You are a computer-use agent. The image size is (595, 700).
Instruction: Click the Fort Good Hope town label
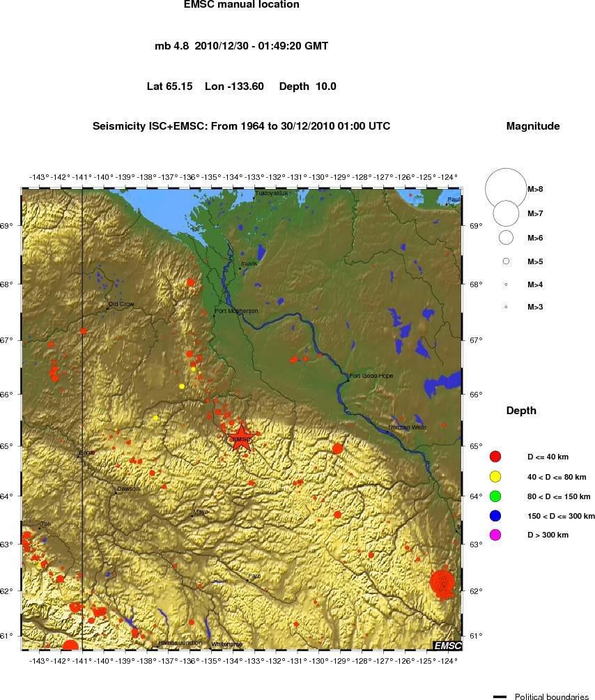pos(371,376)
